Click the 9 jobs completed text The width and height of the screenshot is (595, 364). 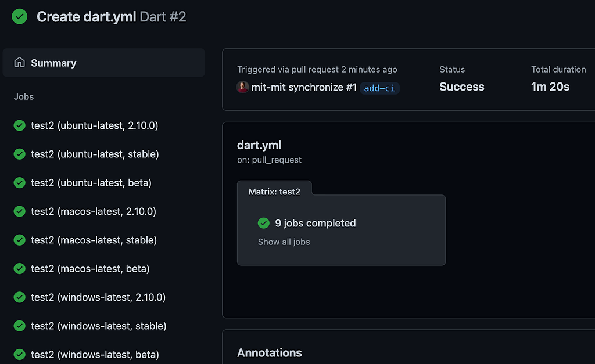tap(315, 223)
